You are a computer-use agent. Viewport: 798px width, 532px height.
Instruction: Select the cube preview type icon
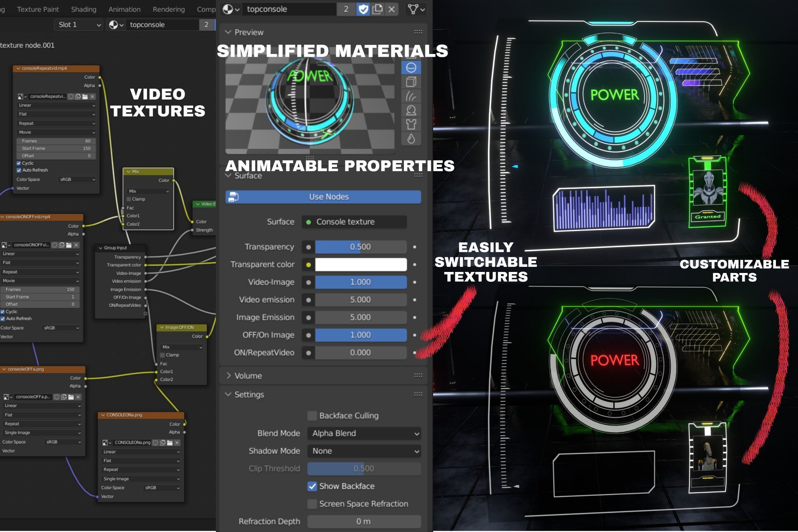coord(411,82)
